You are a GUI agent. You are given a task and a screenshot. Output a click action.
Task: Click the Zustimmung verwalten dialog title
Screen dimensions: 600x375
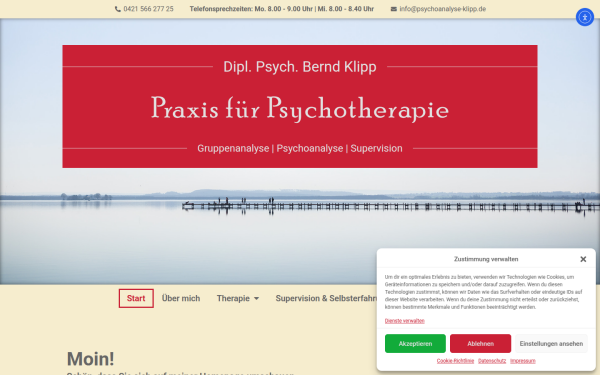coord(486,259)
